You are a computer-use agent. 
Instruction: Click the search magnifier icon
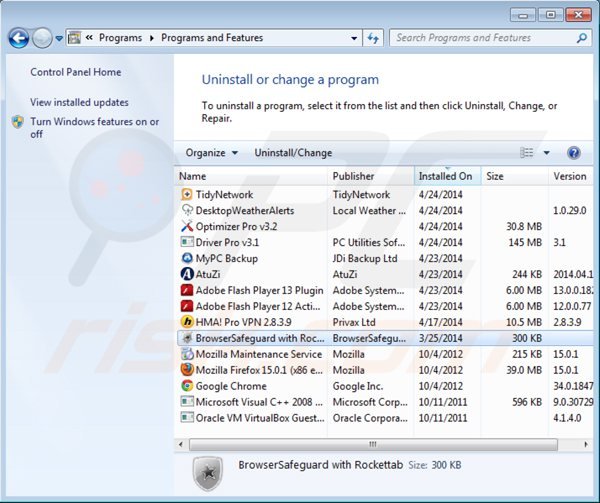pos(582,38)
